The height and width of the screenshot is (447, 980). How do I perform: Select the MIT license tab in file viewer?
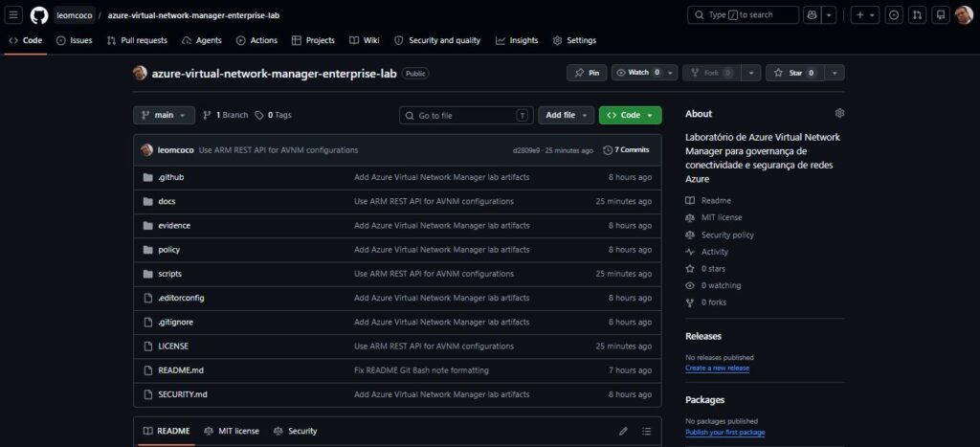pyautogui.click(x=232, y=432)
